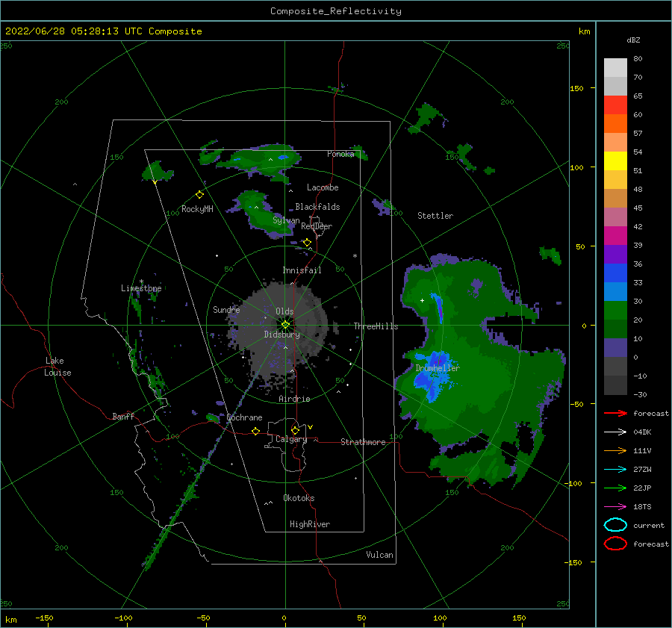Click the white plus marker northwest of Drumheller
The width and height of the screenshot is (672, 628).
pyautogui.click(x=422, y=300)
